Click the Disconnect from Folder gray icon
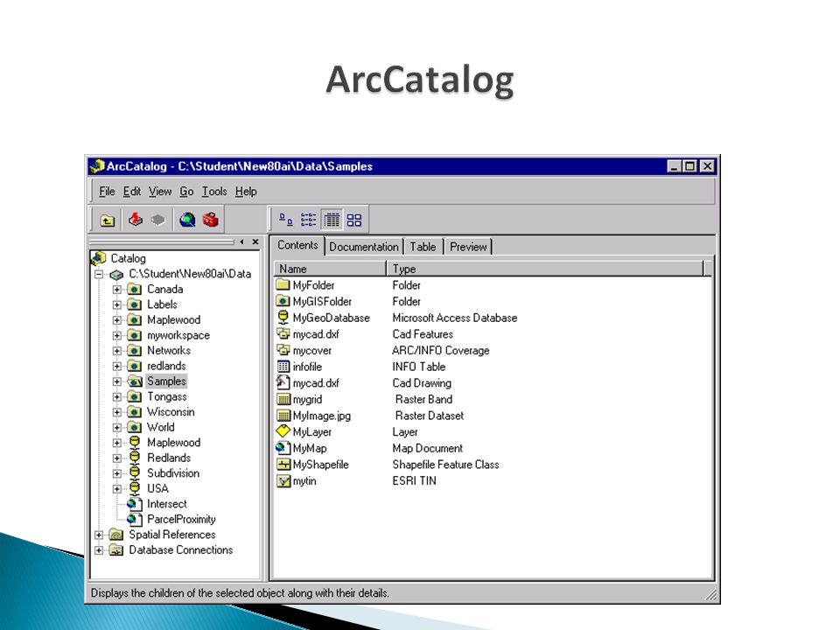Screen dimensions: 840x630 point(157,220)
